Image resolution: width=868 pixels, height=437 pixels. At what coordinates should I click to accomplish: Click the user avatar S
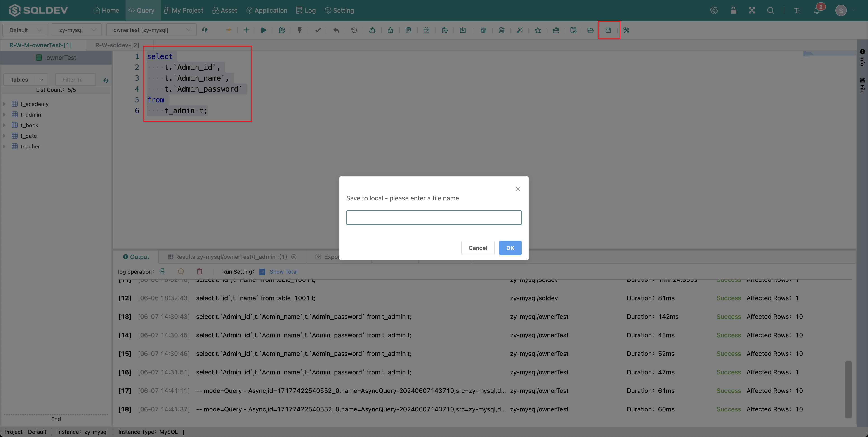click(x=841, y=10)
